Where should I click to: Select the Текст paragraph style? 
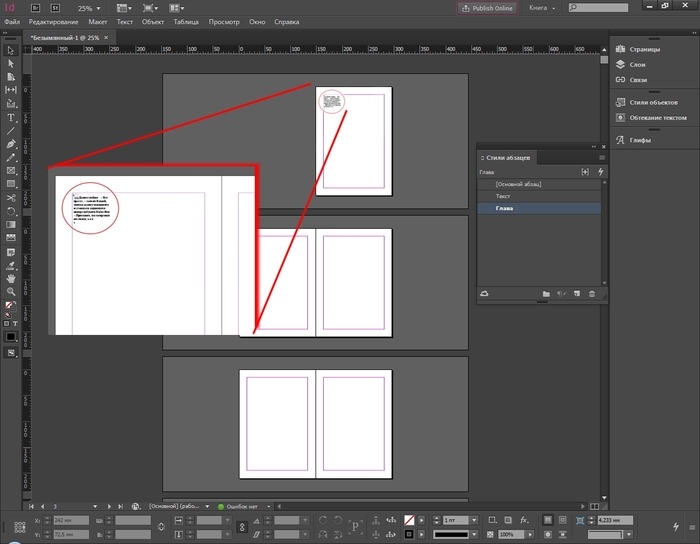(x=503, y=196)
